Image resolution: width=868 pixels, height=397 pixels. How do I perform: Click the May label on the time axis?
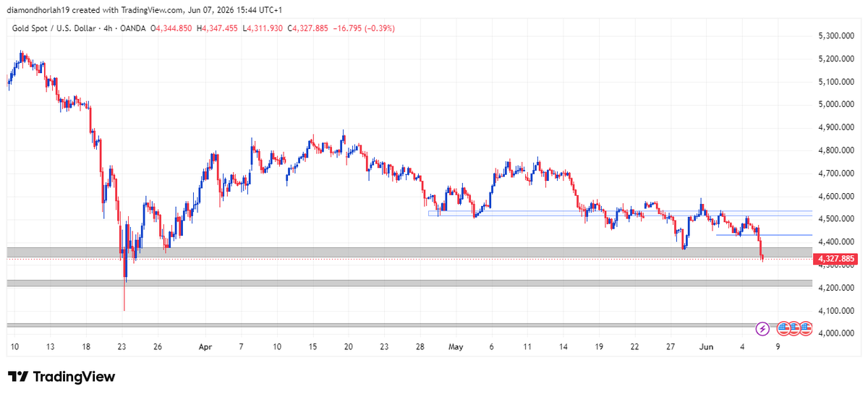point(456,347)
